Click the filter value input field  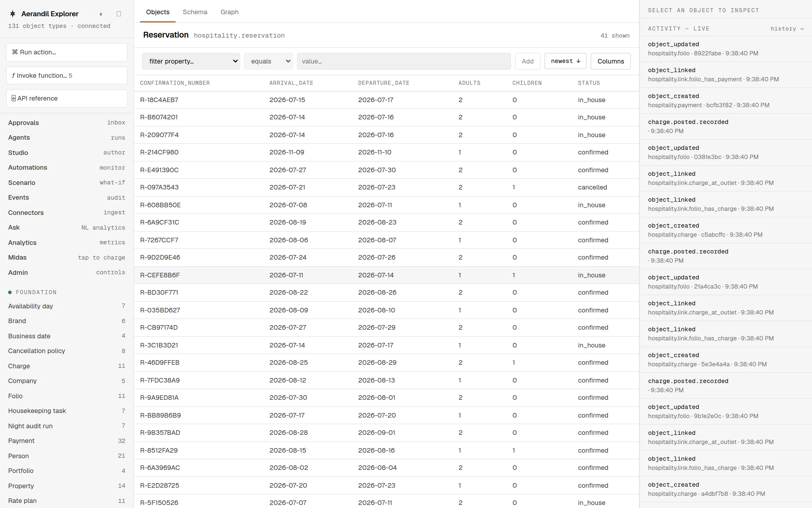[x=404, y=61]
